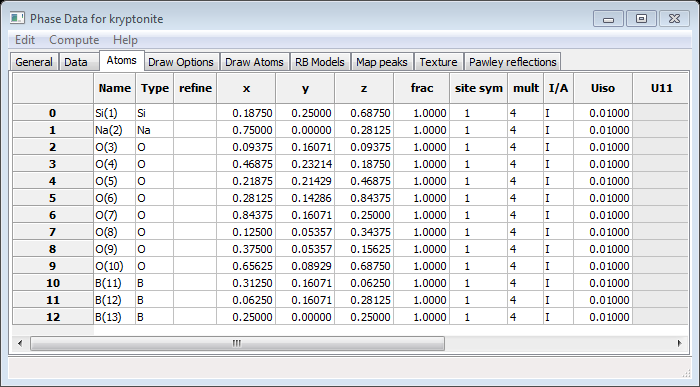Click the scroll right arrow

[679, 343]
